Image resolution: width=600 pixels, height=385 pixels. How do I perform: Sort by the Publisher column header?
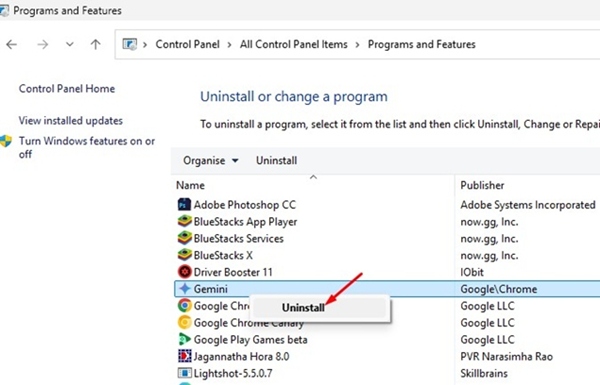coord(482,185)
